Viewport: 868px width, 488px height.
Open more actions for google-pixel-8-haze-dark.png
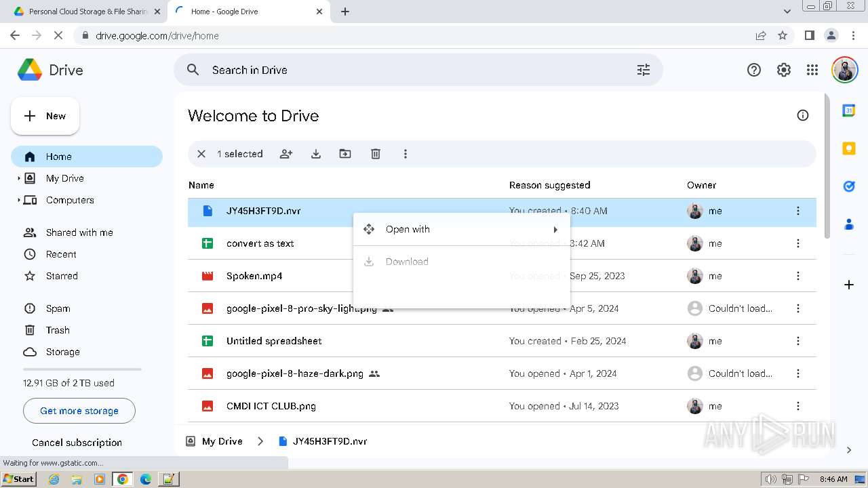(x=798, y=373)
